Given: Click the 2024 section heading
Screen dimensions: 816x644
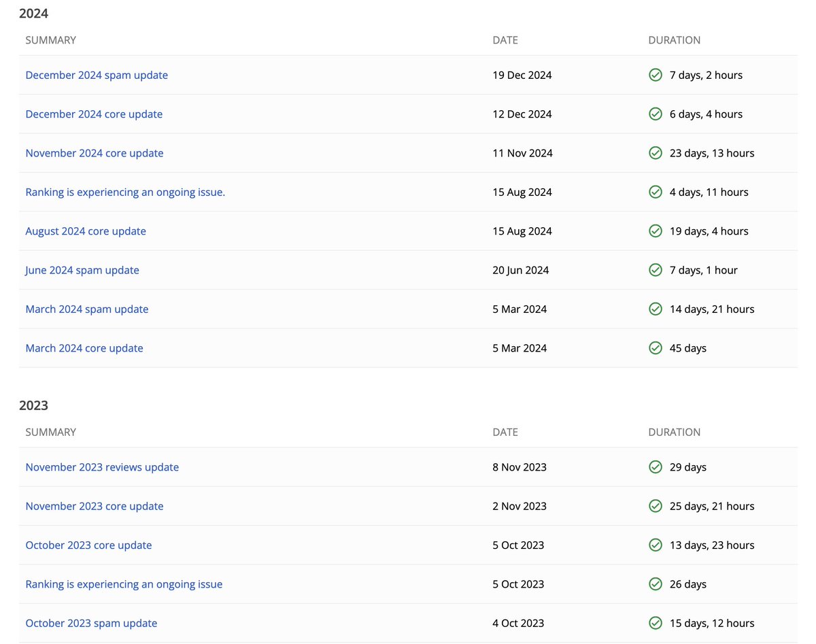Looking at the screenshot, I should click(34, 13).
